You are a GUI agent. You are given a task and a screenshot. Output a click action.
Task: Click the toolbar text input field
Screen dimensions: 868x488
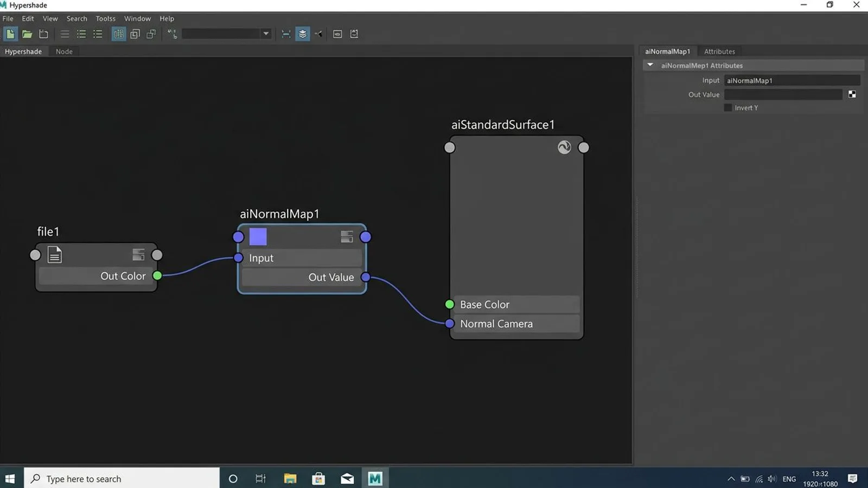pos(221,34)
